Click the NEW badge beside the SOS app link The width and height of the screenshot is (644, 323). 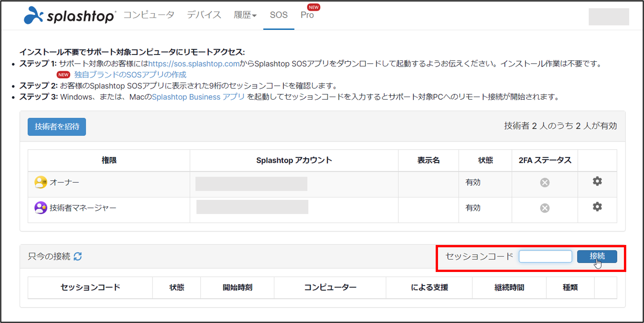[63, 75]
